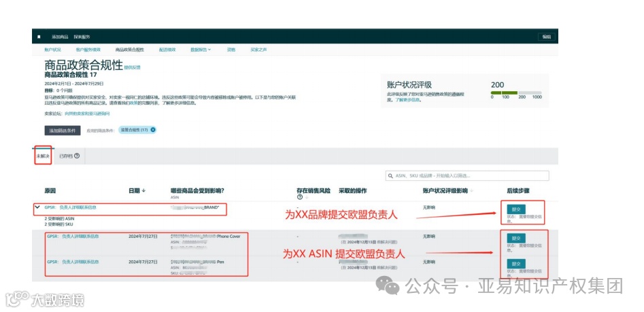Screen dimensions: 644x312
Task: Click the 编辑 button in the top bar
Action: [x=547, y=37]
